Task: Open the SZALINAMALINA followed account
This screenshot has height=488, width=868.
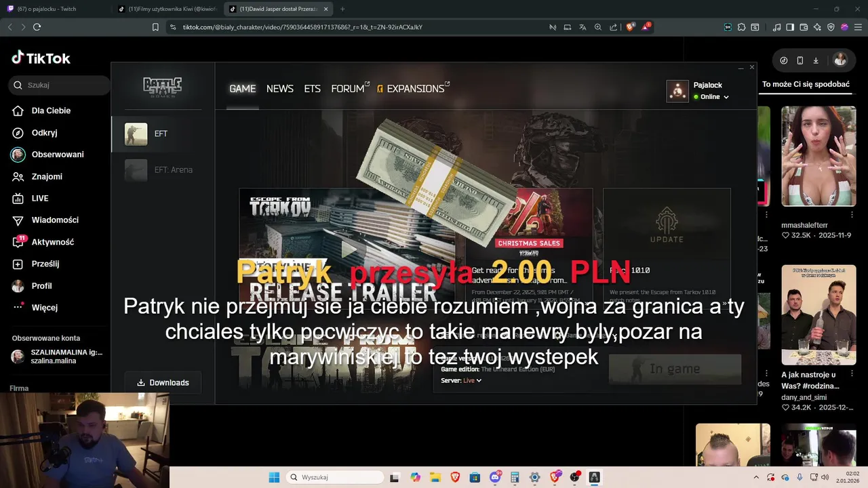Action: pos(58,357)
